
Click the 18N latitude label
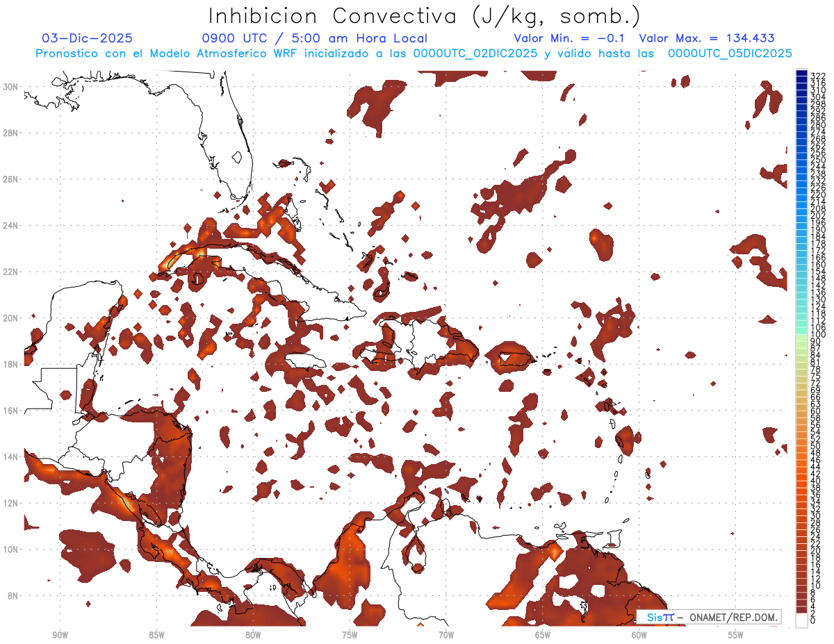click(x=11, y=363)
